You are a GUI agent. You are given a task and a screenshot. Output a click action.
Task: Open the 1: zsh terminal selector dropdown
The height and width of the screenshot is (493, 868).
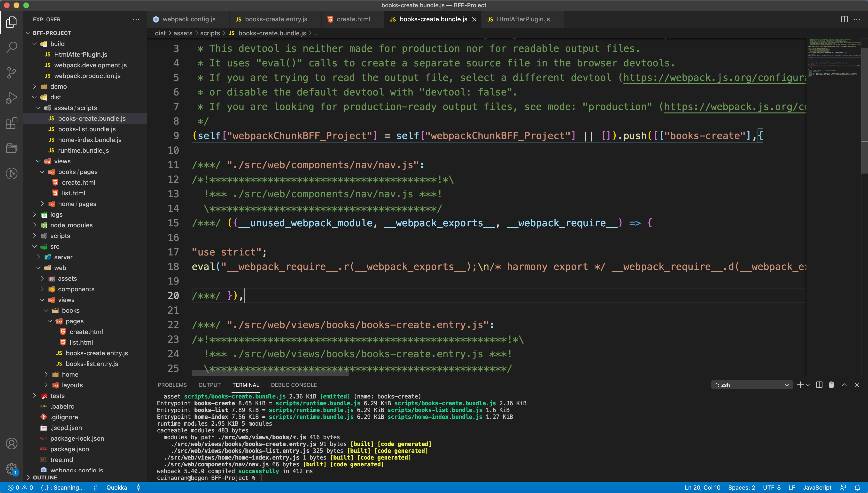pyautogui.click(x=752, y=385)
